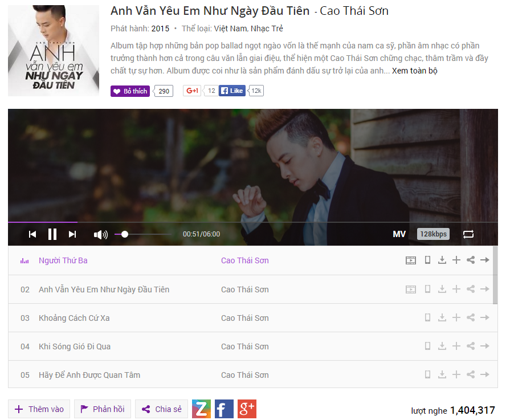Image resolution: width=510 pixels, height=420 pixels.
Task: Expand description with Xem toàn bộ
Action: [x=415, y=71]
